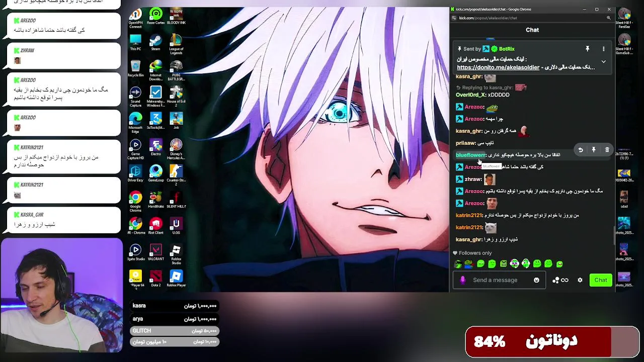Screen dimensions: 644x362
Task: Launch Steam from the desktop
Action: pyautogui.click(x=156, y=42)
